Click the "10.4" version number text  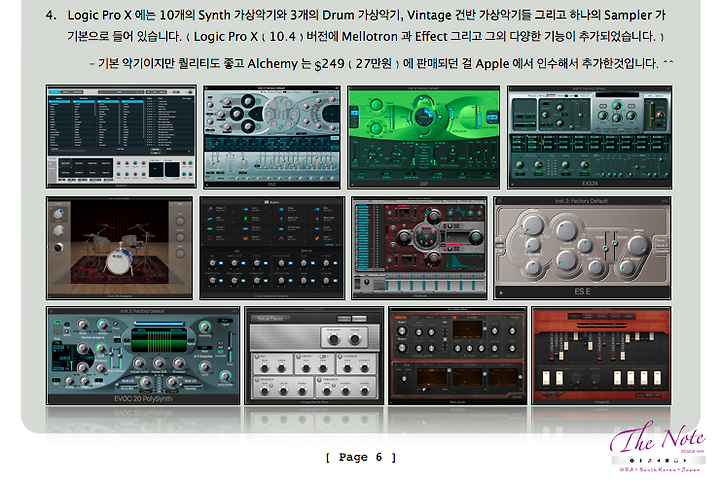[x=282, y=36]
